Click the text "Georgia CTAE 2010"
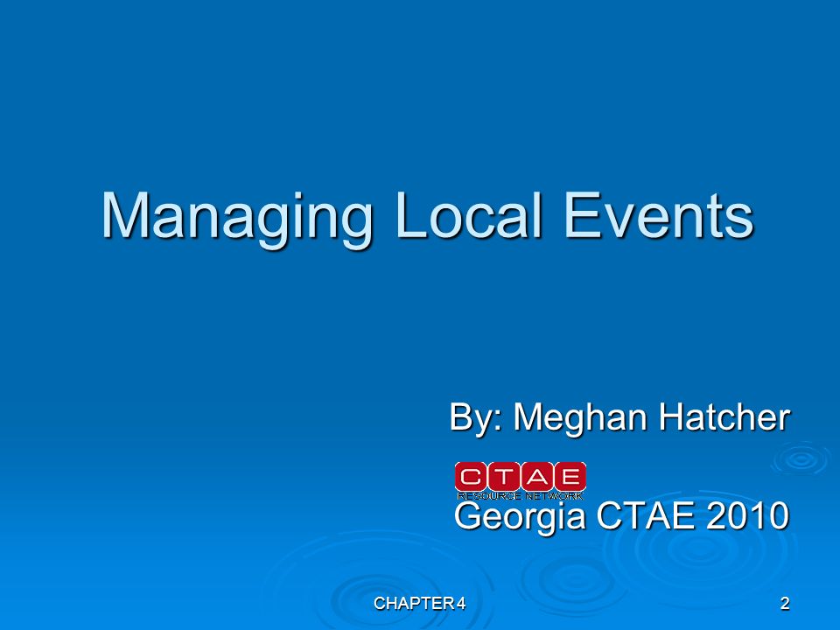 (621, 516)
